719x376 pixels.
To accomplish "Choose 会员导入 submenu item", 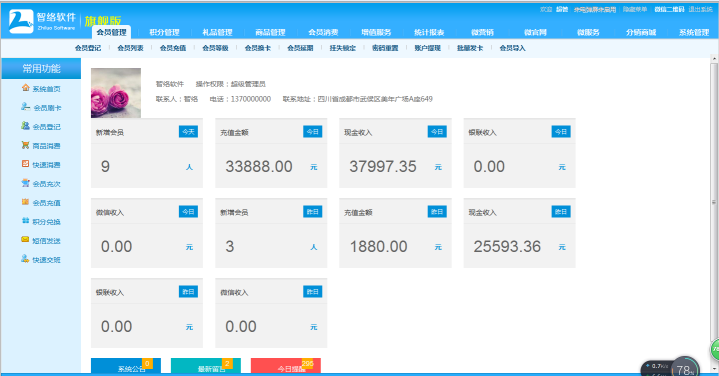I will pyautogui.click(x=513, y=48).
